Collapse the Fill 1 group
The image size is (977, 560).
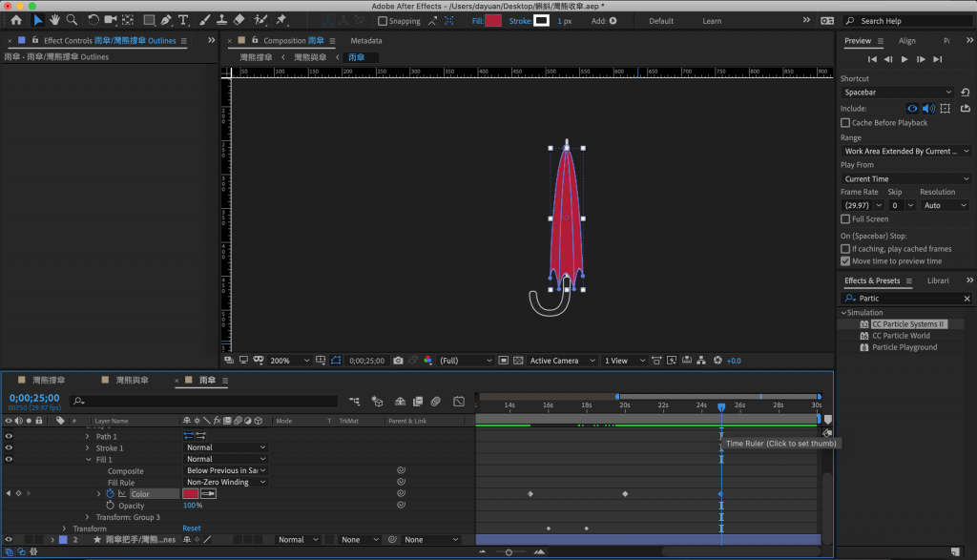tap(88, 460)
